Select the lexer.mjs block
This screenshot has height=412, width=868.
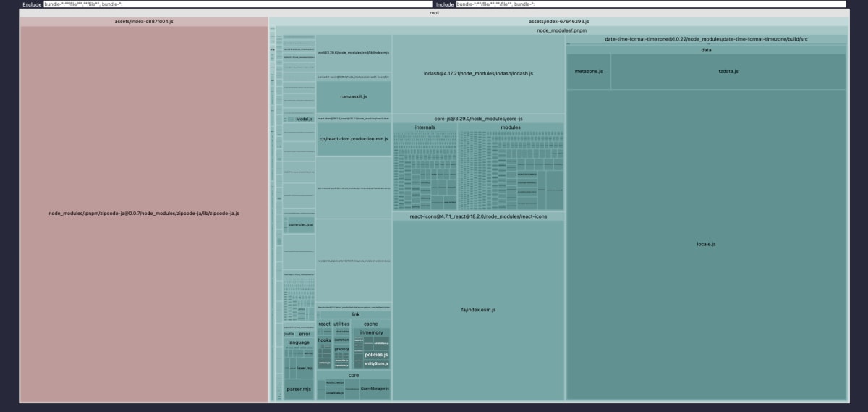(x=305, y=368)
